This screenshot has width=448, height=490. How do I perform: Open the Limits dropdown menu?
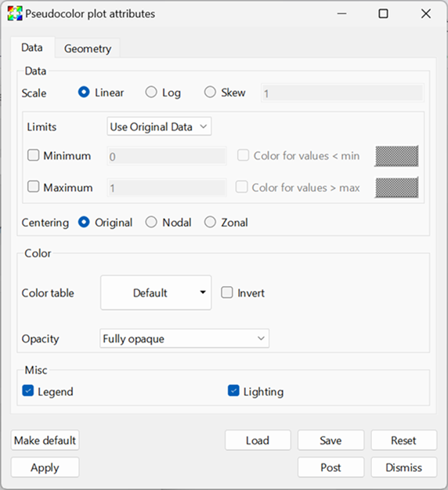[159, 126]
